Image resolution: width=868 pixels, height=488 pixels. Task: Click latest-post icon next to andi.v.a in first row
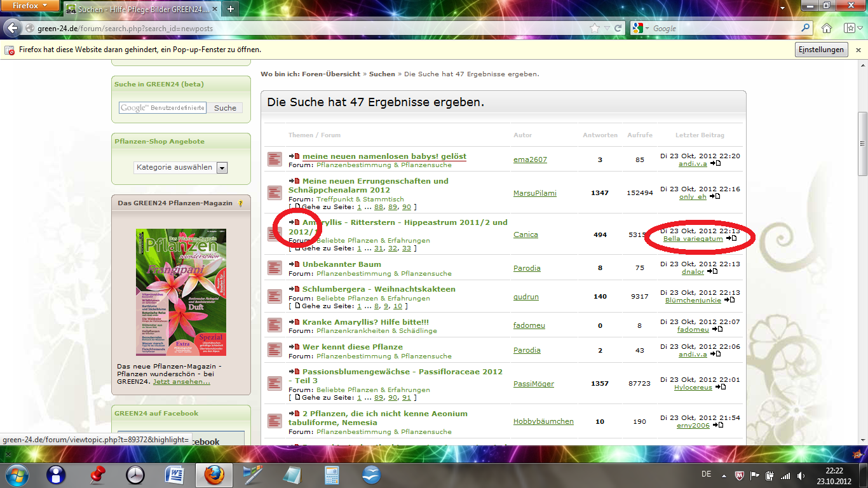point(715,163)
